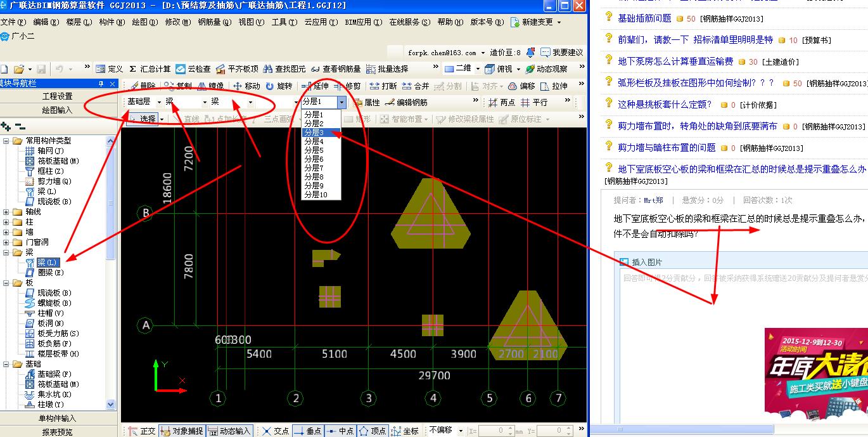Click 我要建议 (suggestion) link
The height and width of the screenshot is (437, 868).
561,53
